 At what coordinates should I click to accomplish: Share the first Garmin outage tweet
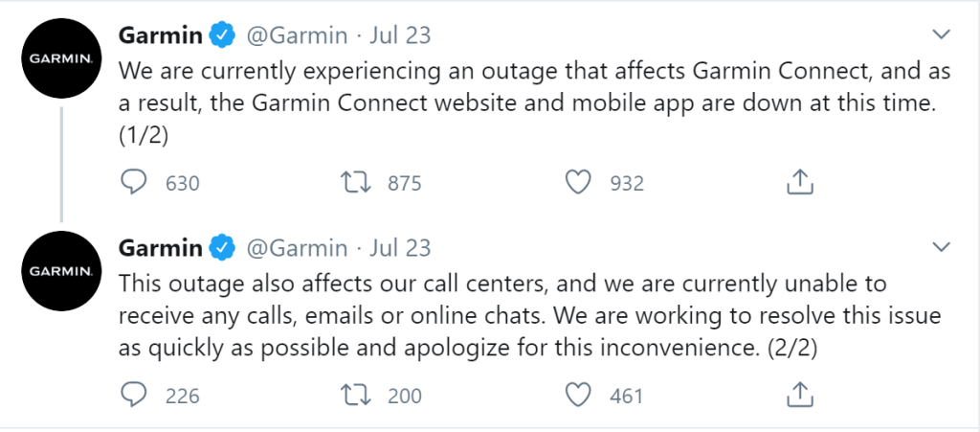(800, 182)
